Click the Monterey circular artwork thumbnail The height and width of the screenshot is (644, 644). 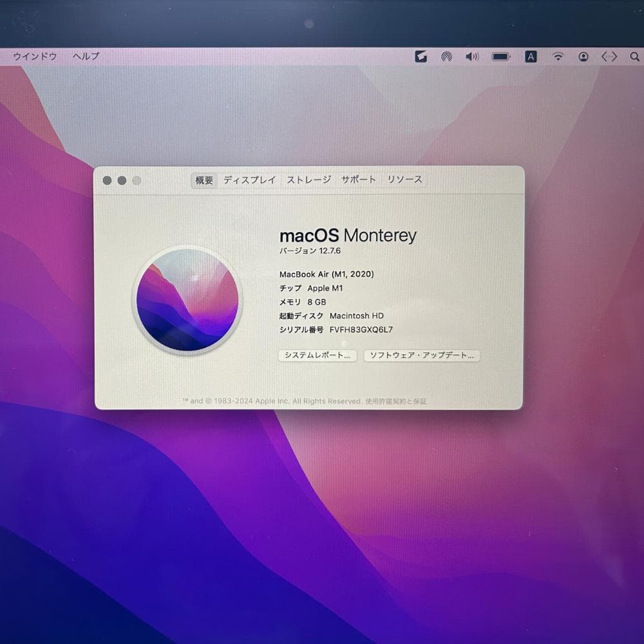pyautogui.click(x=187, y=299)
